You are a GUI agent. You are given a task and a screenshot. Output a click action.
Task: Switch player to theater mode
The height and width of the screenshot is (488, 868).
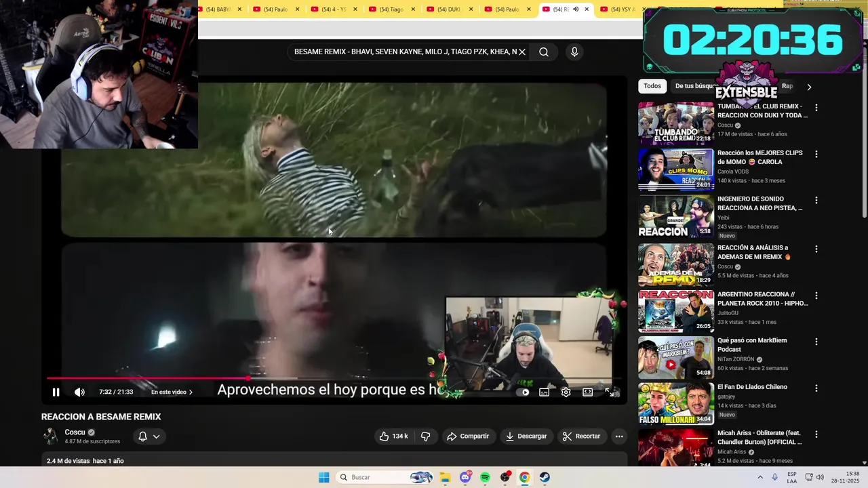pyautogui.click(x=587, y=392)
